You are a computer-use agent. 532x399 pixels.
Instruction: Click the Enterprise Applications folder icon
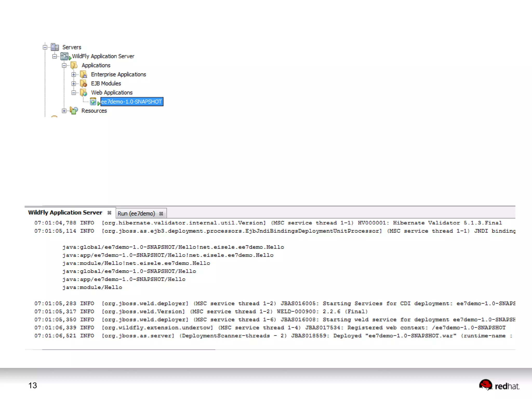tap(84, 74)
